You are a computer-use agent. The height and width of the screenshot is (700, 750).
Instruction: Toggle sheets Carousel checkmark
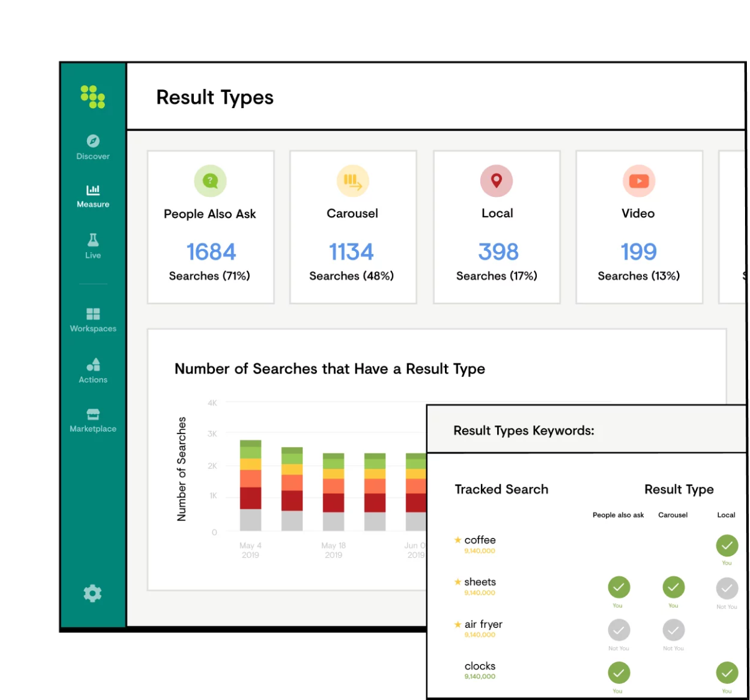point(674,588)
